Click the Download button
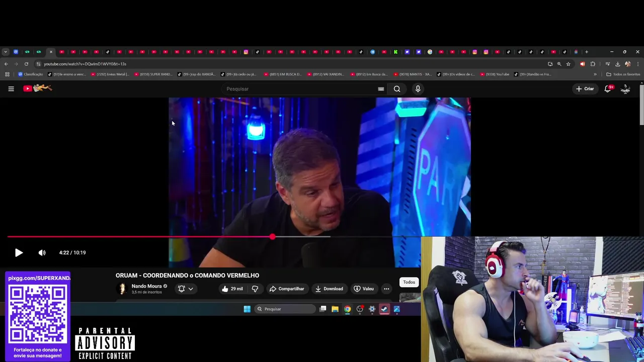Screen dimensions: 644x362 329,289
